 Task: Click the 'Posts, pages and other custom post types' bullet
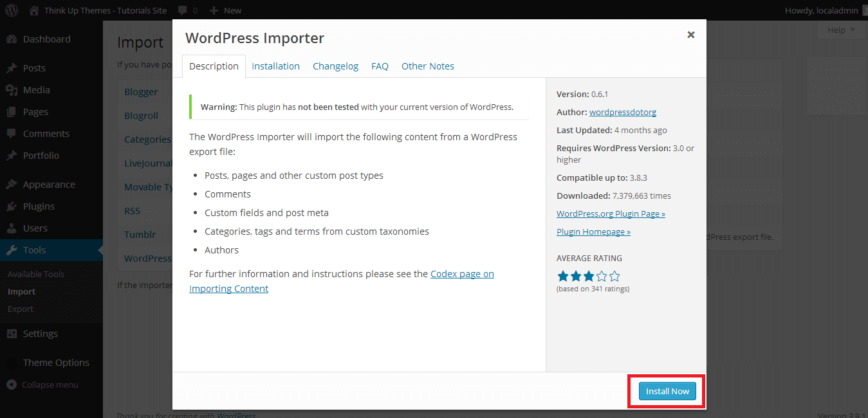(x=294, y=176)
